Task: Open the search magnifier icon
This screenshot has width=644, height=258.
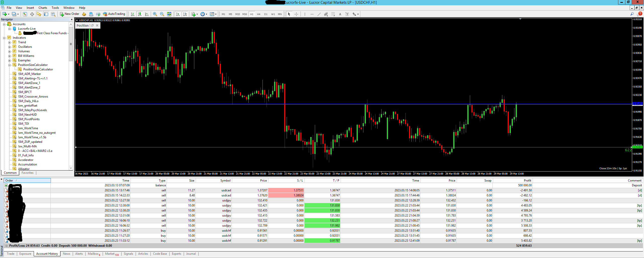Action: click(632, 14)
